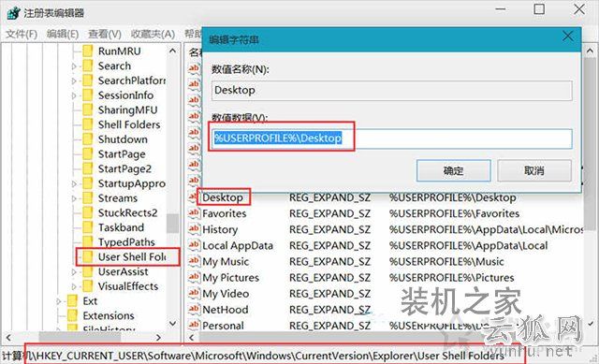Click the 数值名称 Desktop field

click(391, 91)
